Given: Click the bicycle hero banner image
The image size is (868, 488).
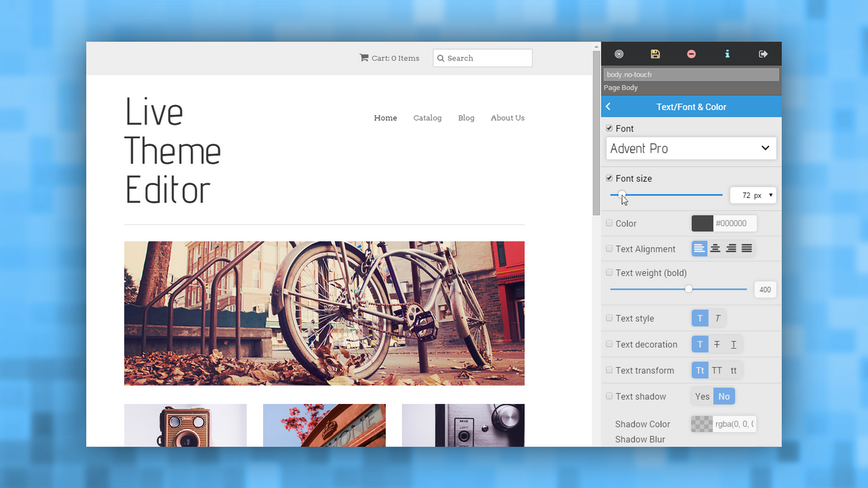Looking at the screenshot, I should (x=324, y=313).
